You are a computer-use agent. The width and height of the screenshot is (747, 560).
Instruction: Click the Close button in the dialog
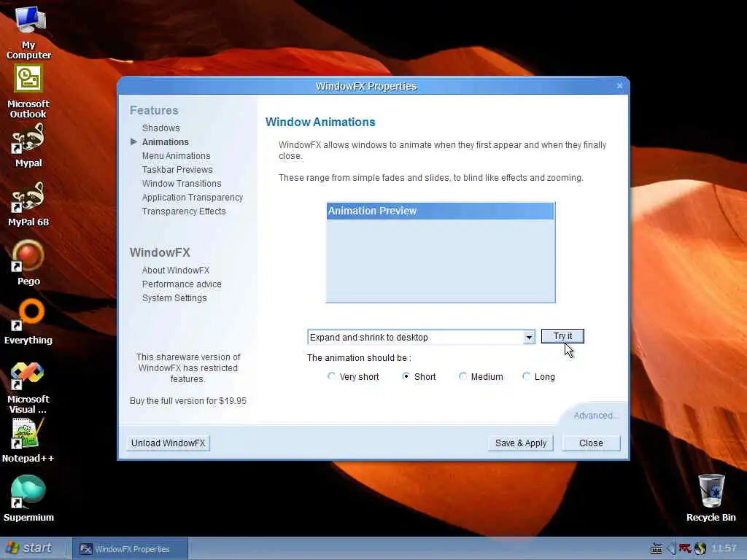point(591,443)
